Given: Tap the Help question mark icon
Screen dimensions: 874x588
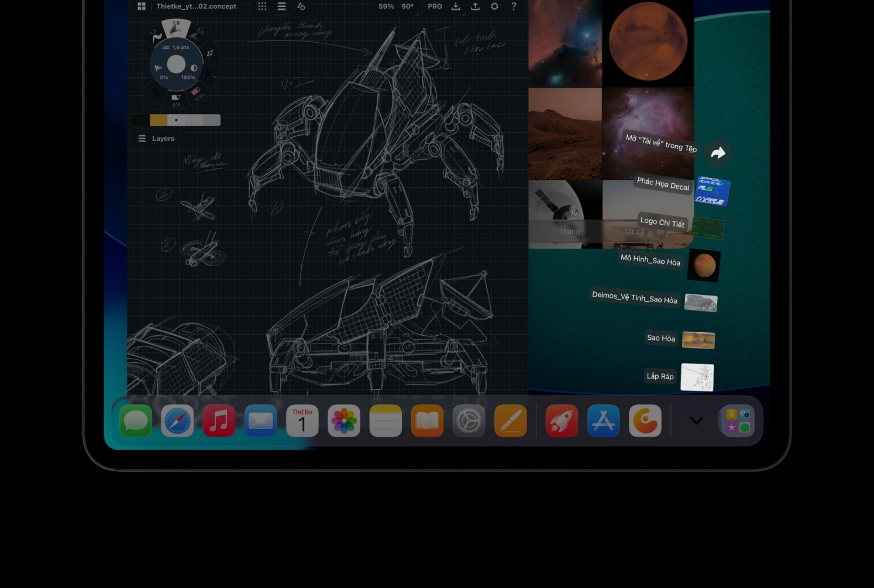Looking at the screenshot, I should click(x=513, y=6).
